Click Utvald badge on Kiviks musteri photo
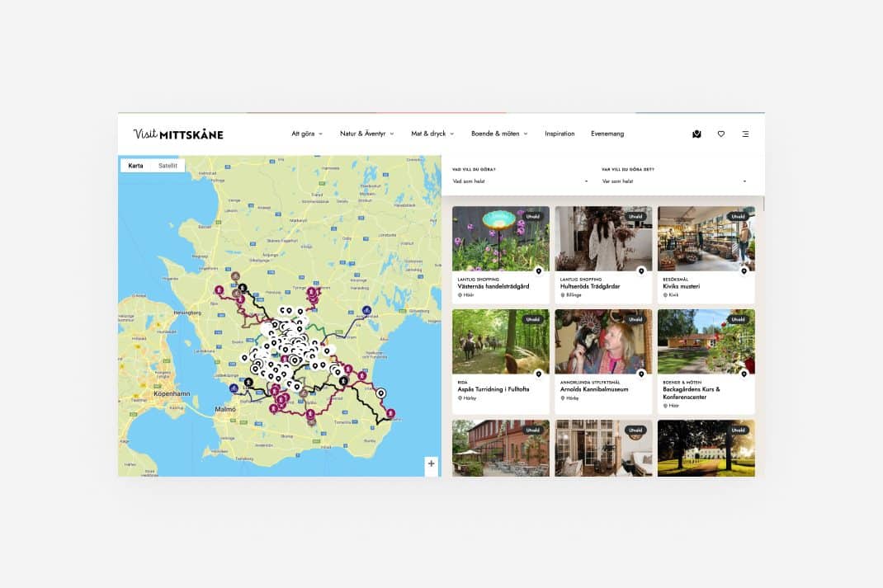This screenshot has width=883, height=588. (739, 216)
